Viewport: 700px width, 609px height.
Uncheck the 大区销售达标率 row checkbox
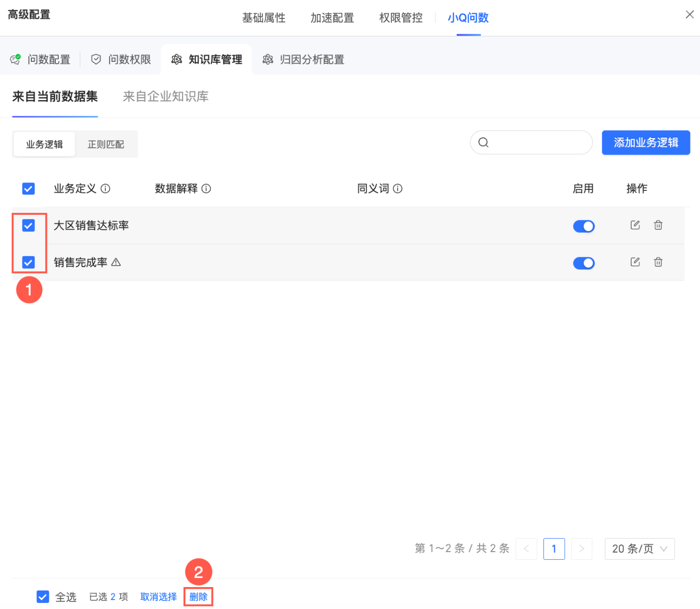point(28,225)
